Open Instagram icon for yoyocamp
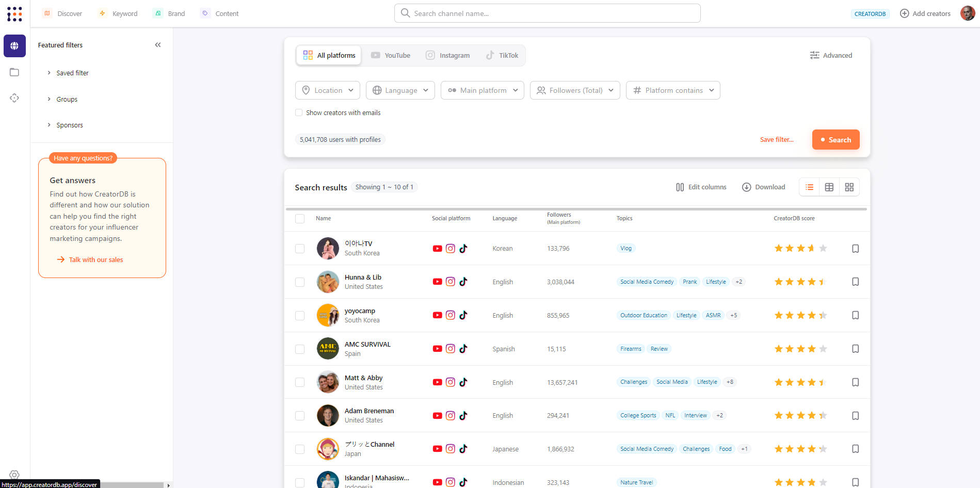This screenshot has width=980, height=488. (450, 315)
